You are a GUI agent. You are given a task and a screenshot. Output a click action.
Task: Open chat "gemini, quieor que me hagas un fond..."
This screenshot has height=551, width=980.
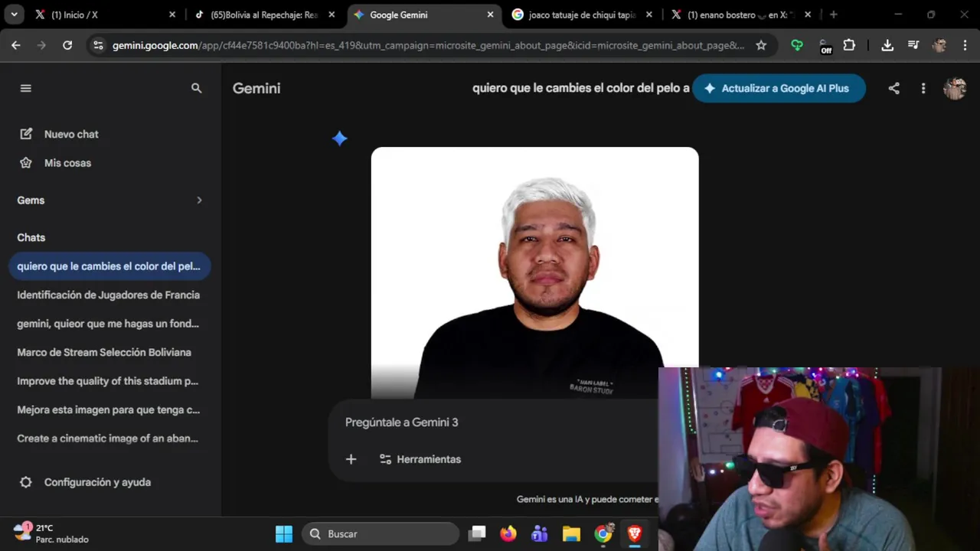tap(108, 324)
